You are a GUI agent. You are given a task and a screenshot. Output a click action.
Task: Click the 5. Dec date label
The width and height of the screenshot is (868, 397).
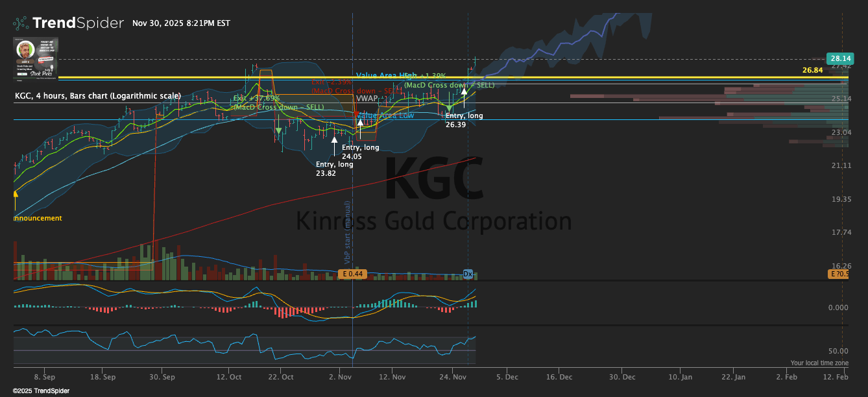coord(507,377)
